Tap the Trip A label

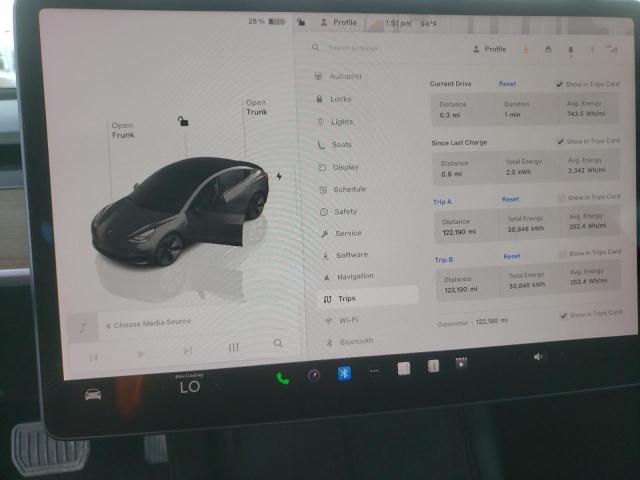coord(442,202)
